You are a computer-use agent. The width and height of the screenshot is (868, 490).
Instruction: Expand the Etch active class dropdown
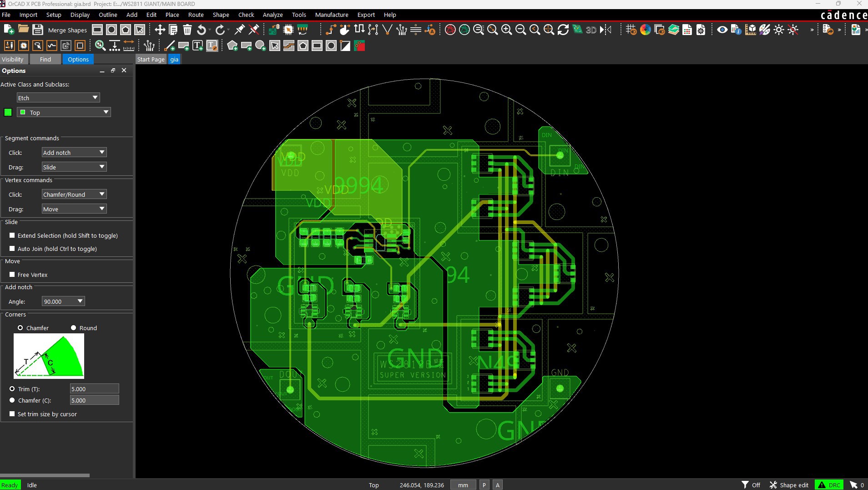[58, 98]
